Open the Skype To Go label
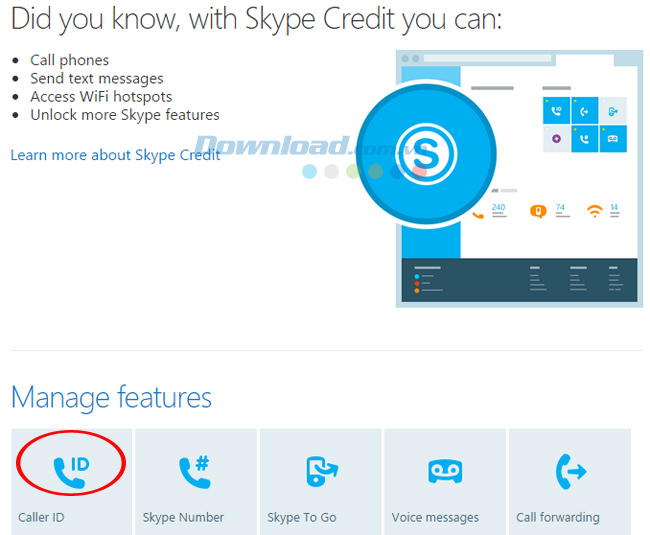The width and height of the screenshot is (650, 535). pyautogui.click(x=302, y=518)
